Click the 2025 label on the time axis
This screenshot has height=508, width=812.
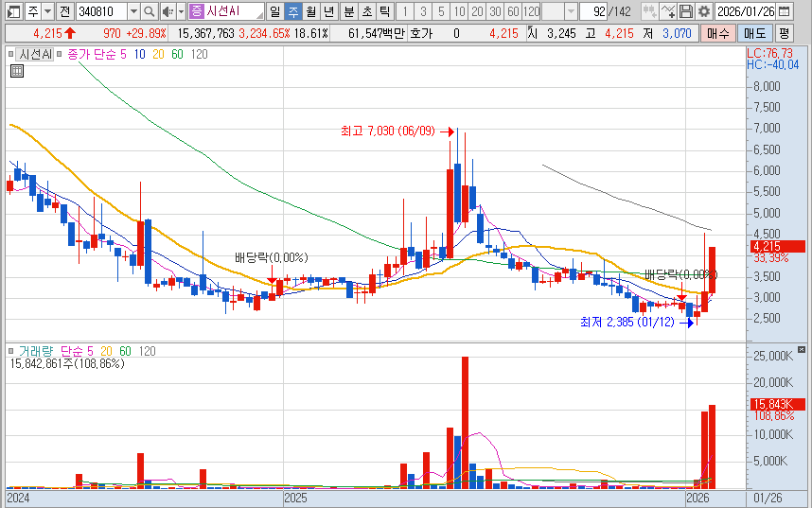295,499
